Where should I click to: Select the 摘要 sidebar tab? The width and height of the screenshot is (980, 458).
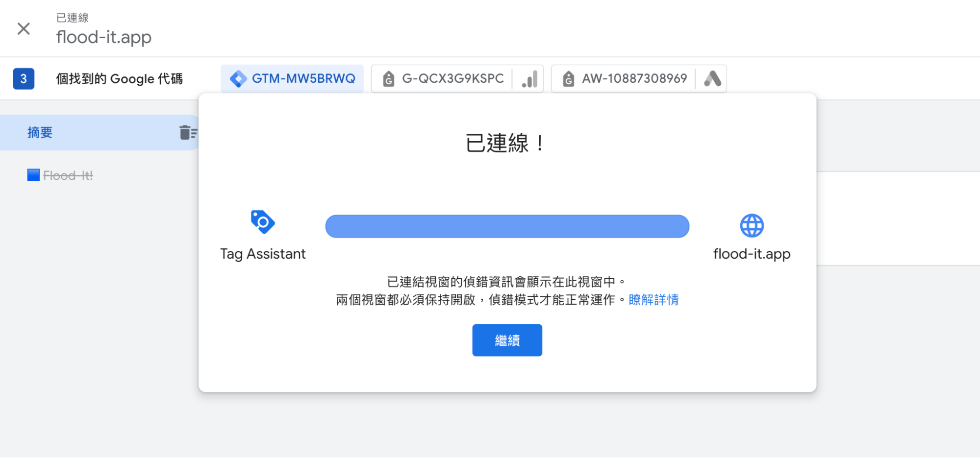coord(40,132)
